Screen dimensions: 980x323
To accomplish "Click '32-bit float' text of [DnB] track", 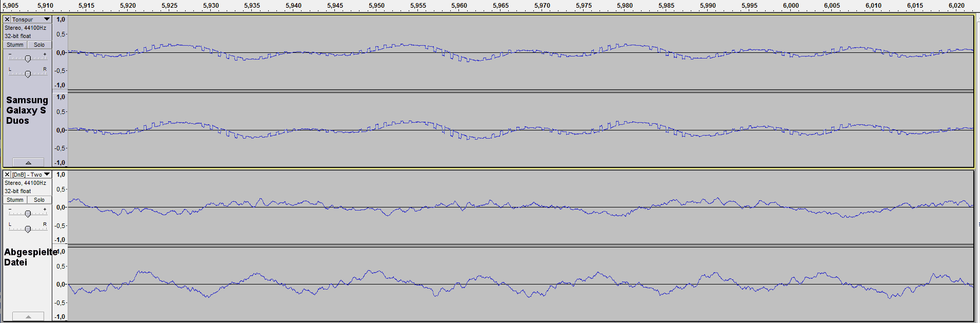I will [18, 191].
